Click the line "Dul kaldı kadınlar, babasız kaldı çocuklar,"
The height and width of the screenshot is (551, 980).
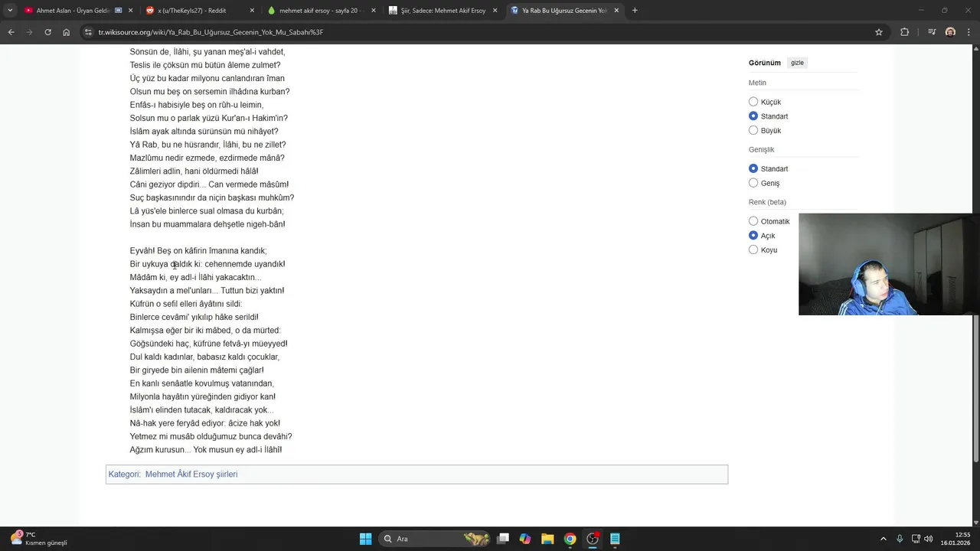pos(204,357)
